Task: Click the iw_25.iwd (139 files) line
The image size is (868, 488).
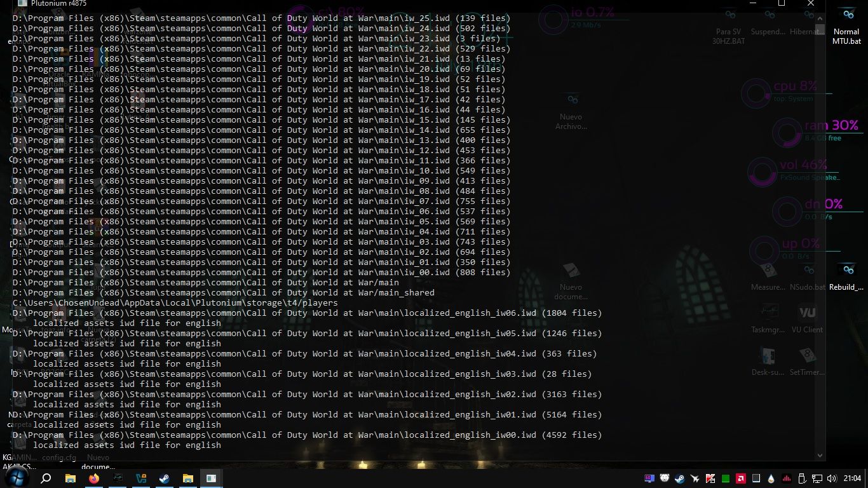Action: [261, 18]
